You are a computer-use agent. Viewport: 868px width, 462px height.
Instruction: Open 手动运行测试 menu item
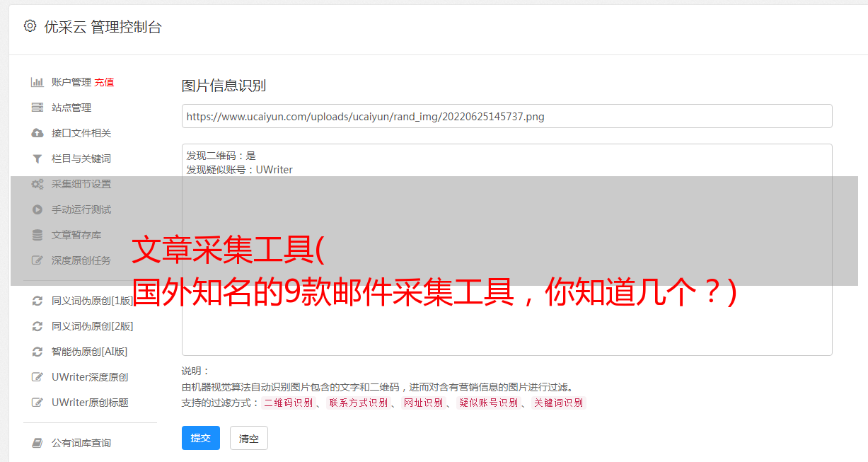(x=81, y=209)
